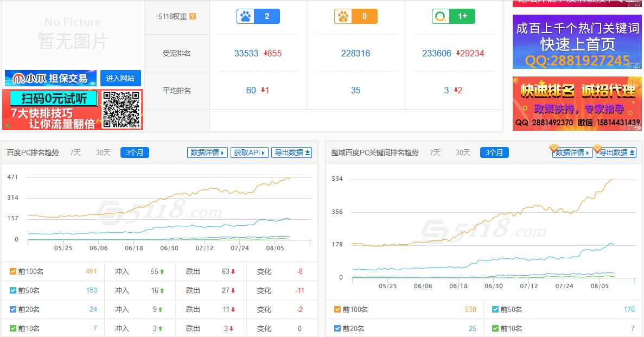
Task: Click the blue Baidu paw weight badge
Action: tap(258, 16)
